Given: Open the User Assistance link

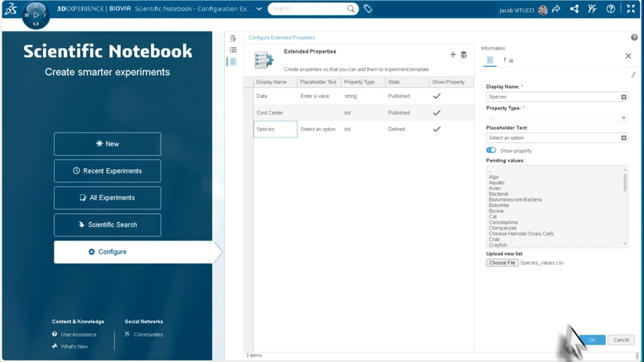Looking at the screenshot, I should 78,335.
